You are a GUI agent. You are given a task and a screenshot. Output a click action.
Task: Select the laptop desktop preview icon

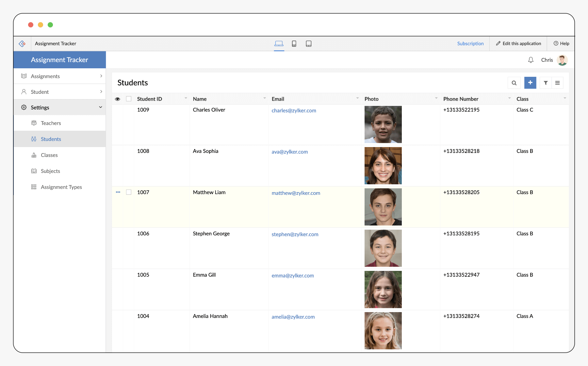[x=279, y=44]
